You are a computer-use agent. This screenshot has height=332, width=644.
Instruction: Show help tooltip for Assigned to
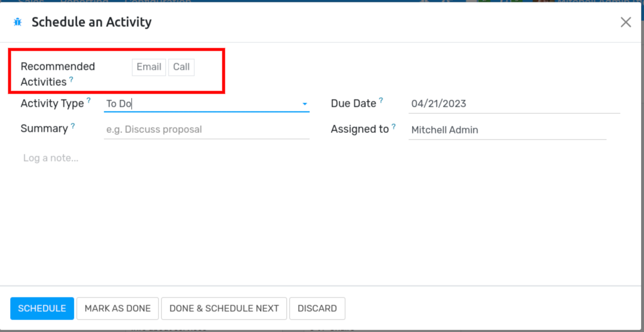pos(394,126)
